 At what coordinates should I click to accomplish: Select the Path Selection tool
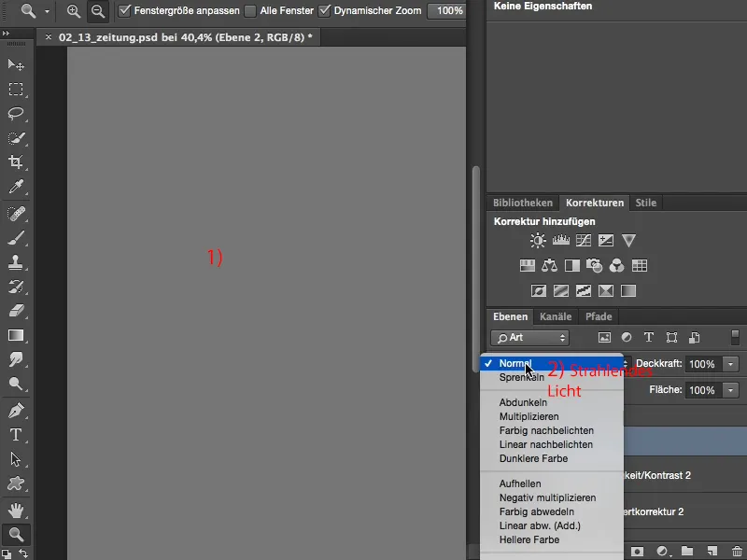pyautogui.click(x=16, y=459)
